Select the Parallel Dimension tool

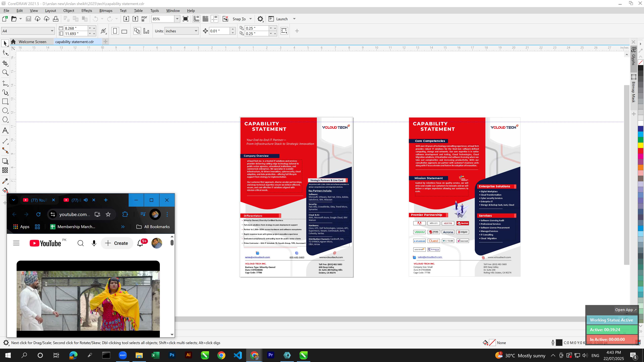pos(5,141)
